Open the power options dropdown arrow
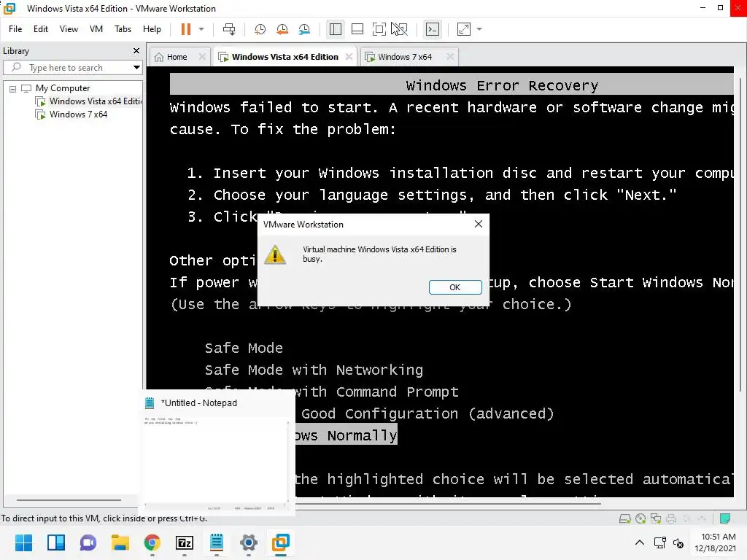The height and width of the screenshot is (560, 747). tap(201, 29)
